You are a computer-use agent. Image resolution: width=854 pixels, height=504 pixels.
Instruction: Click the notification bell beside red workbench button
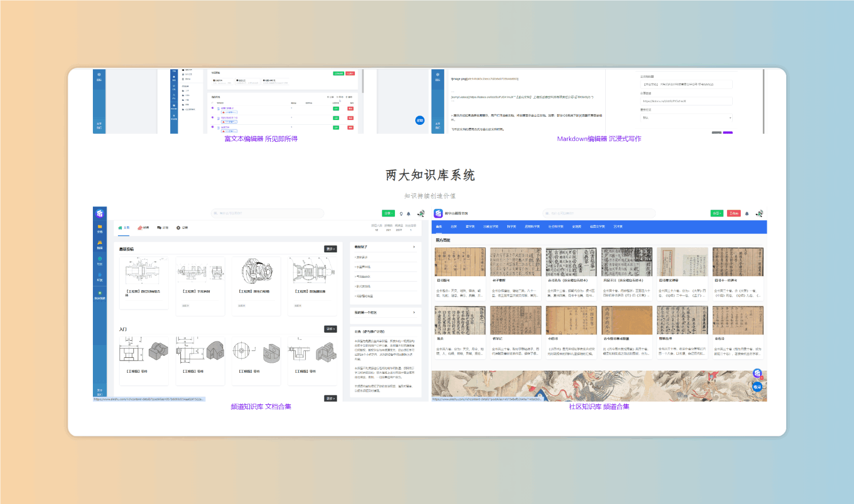click(747, 214)
